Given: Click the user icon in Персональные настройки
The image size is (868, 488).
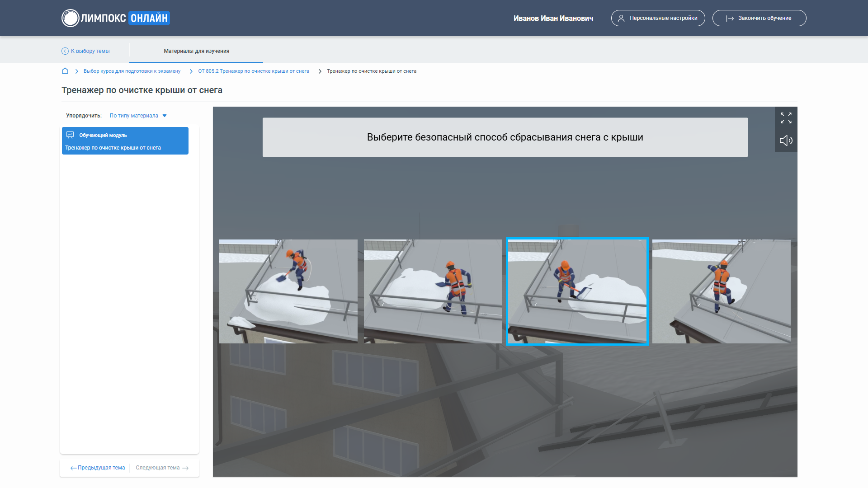Looking at the screenshot, I should [x=621, y=19].
